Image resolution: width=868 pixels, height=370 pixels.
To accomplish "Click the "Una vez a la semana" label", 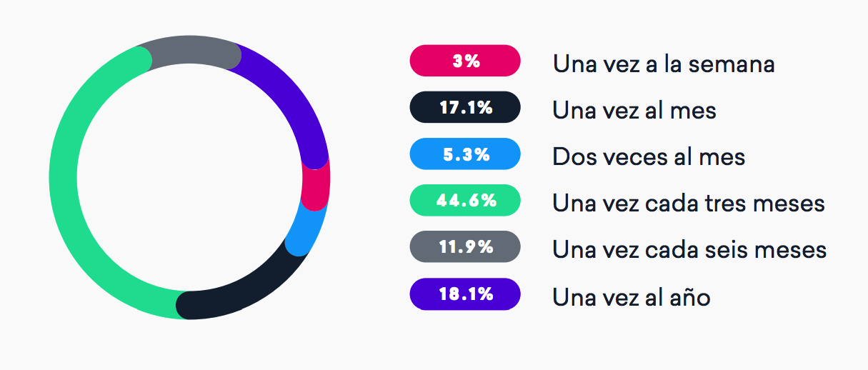I will coord(664,64).
